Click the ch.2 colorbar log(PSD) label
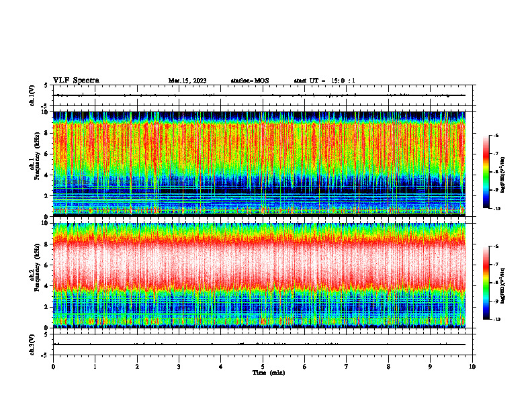Viewport: 532px width, 411px height. pos(503,285)
